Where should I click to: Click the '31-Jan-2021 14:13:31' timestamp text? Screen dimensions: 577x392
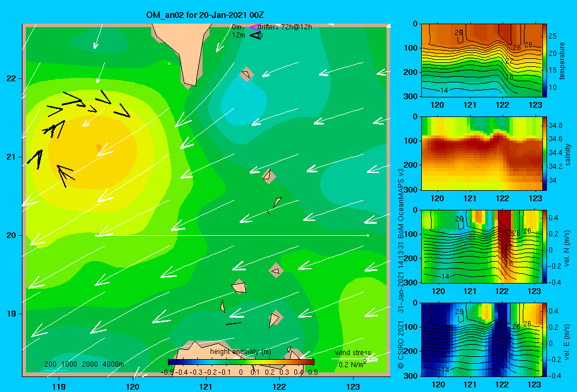pyautogui.click(x=401, y=277)
